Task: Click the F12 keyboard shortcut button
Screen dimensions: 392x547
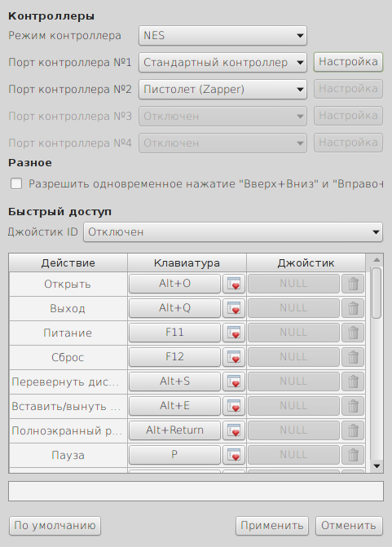Action: coord(174,357)
